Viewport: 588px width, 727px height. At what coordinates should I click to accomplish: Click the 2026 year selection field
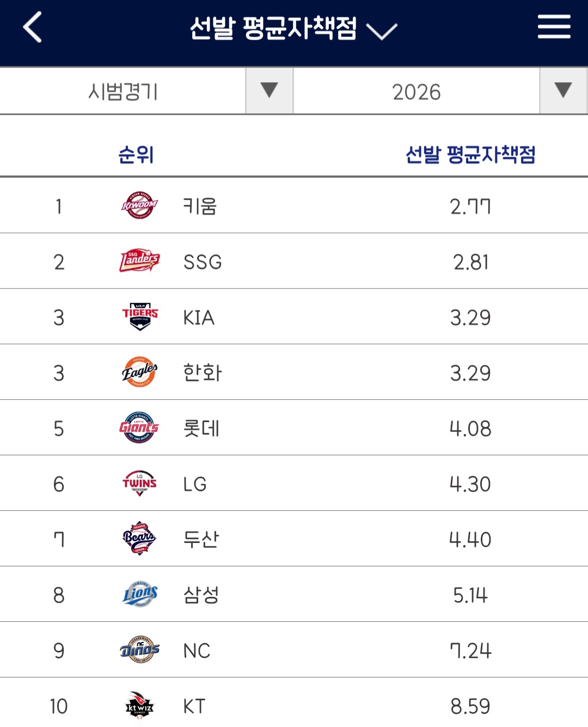tap(416, 91)
